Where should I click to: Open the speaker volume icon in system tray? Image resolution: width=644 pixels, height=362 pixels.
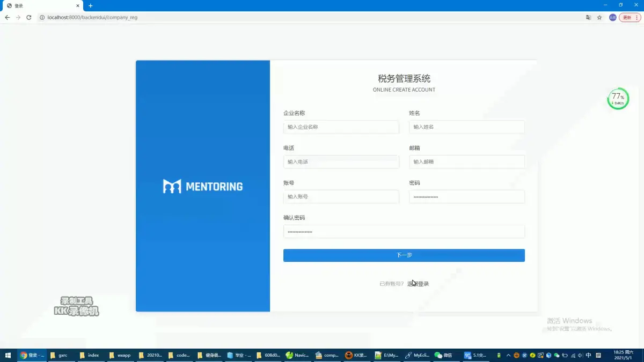pyautogui.click(x=581, y=355)
